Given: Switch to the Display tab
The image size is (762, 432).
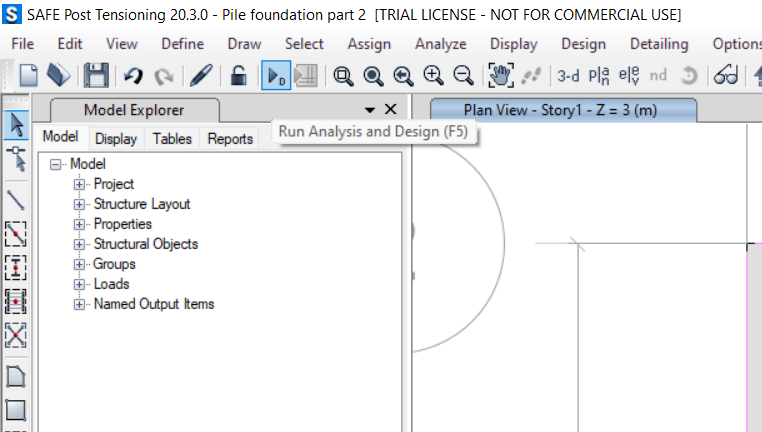Looking at the screenshot, I should [x=116, y=138].
